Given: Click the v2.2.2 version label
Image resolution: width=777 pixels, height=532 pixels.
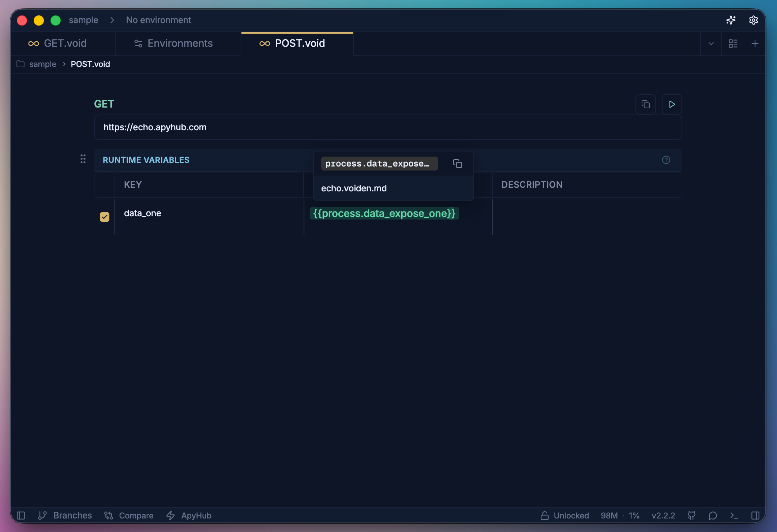Looking at the screenshot, I should (x=663, y=516).
